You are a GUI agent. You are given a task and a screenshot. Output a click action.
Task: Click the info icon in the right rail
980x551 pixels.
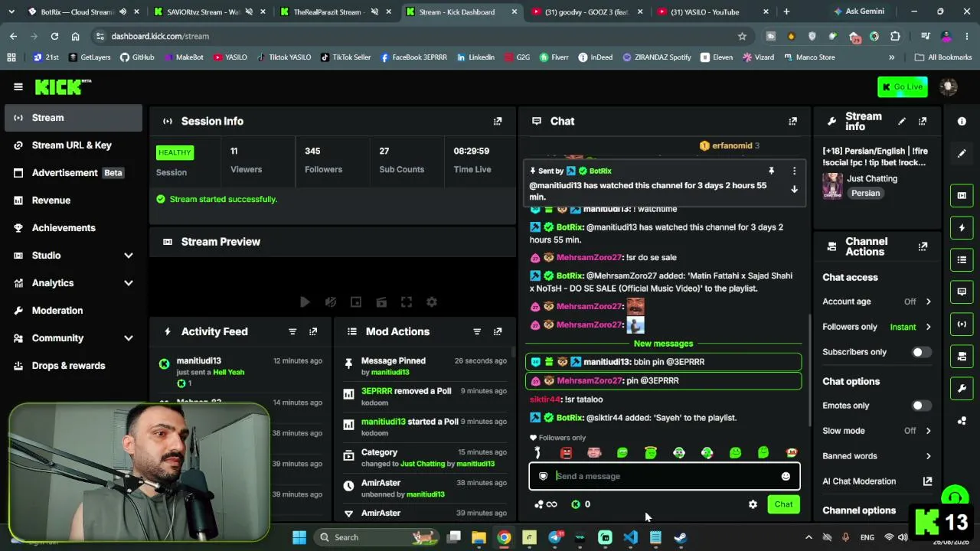coord(962,121)
